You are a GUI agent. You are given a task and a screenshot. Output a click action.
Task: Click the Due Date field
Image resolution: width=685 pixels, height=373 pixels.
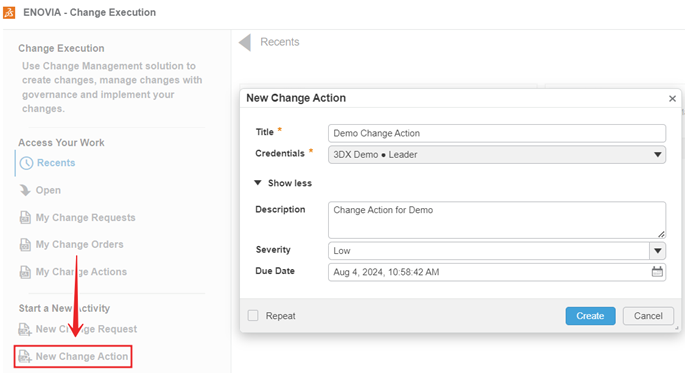[x=497, y=272]
